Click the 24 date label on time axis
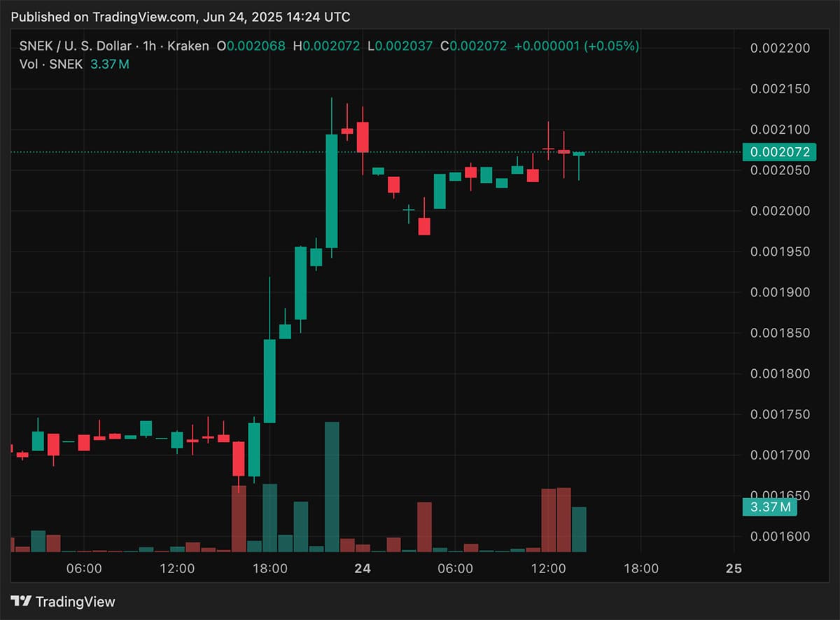This screenshot has height=620, width=840. pyautogui.click(x=363, y=569)
